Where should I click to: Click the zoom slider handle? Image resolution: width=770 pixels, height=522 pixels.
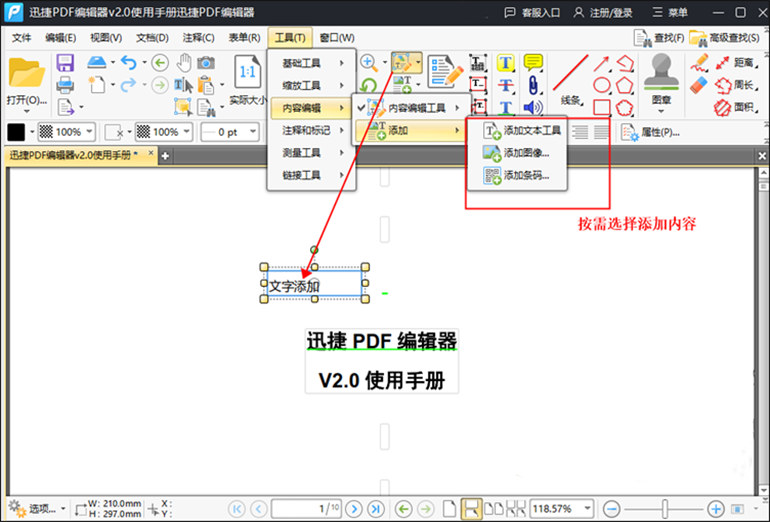(665, 509)
